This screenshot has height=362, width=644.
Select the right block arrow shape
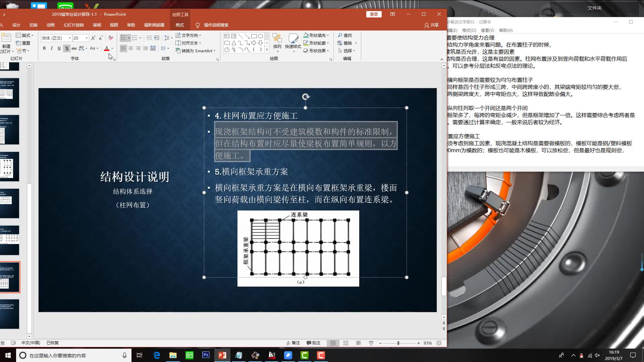pyautogui.click(x=254, y=43)
